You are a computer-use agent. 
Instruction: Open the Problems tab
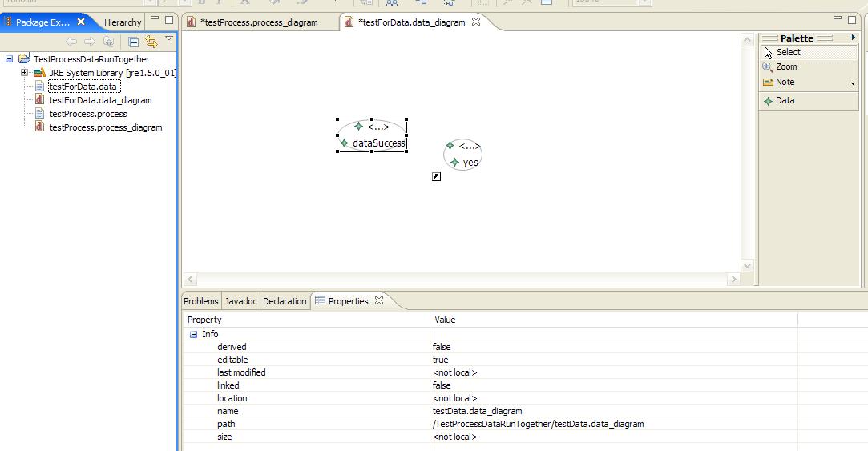pyautogui.click(x=201, y=301)
